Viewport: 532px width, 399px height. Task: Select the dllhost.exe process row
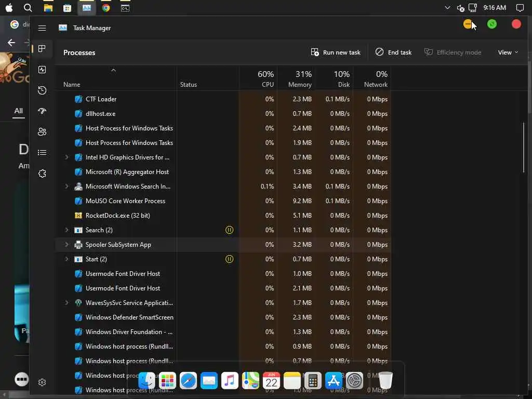click(223, 114)
